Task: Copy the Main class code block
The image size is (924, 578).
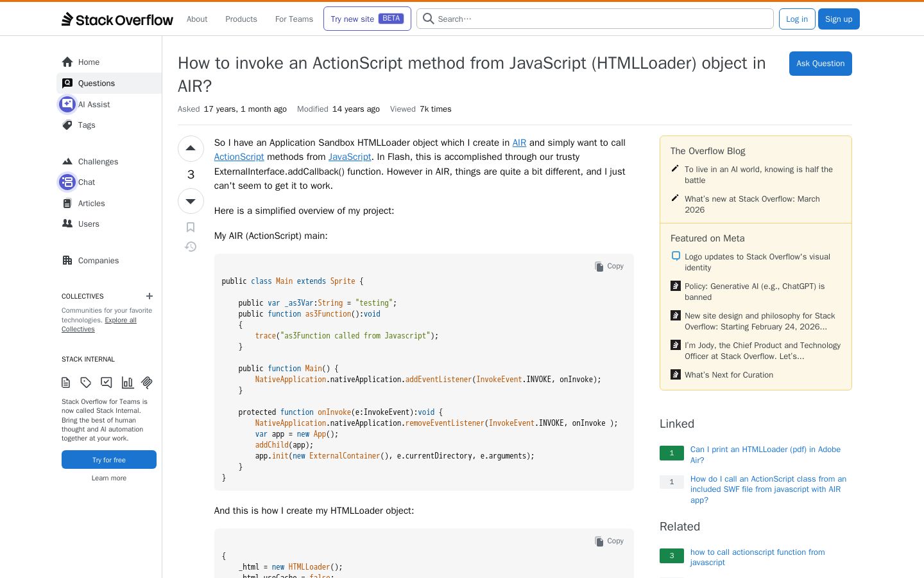Action: click(609, 266)
